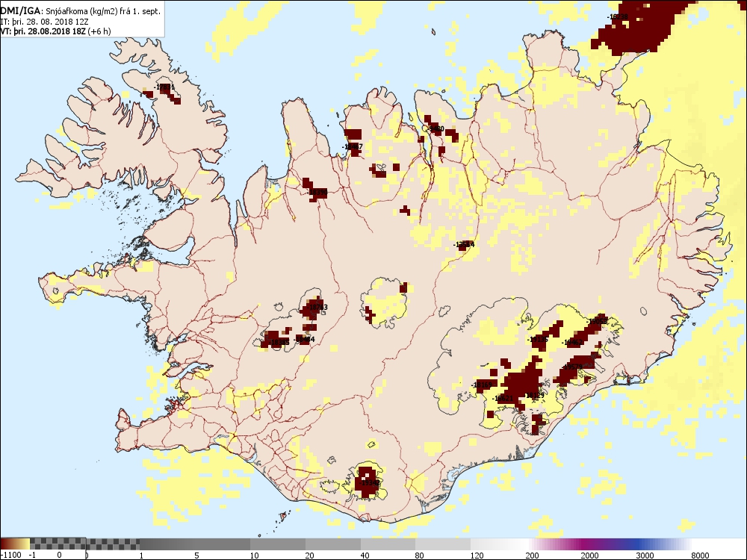Select the -18763 value label
This screenshot has height=560, width=747.
(x=317, y=308)
